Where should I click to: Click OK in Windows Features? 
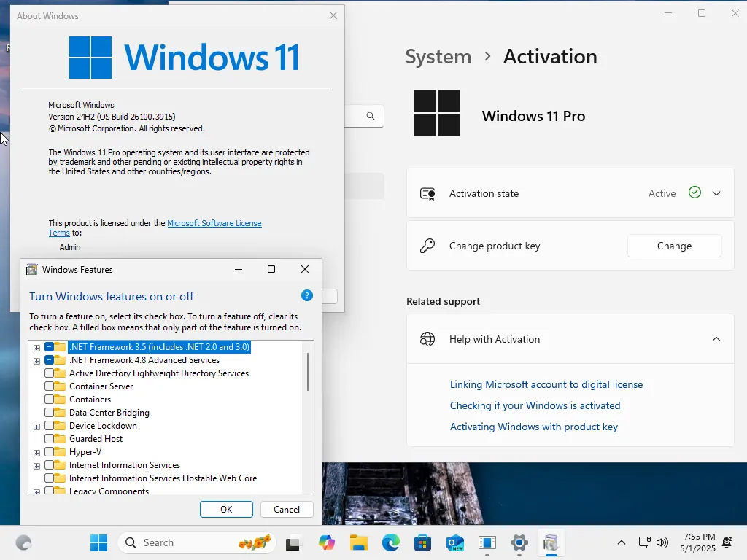coord(226,509)
